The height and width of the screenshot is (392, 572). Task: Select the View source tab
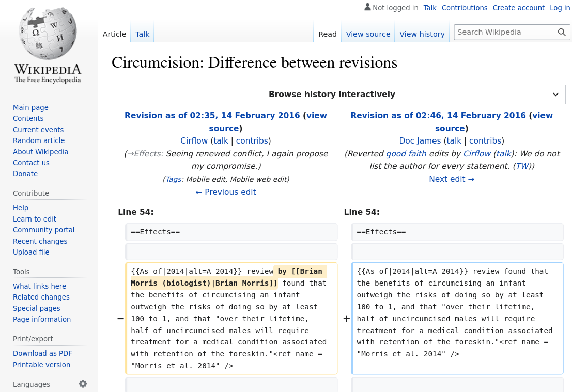[368, 34]
